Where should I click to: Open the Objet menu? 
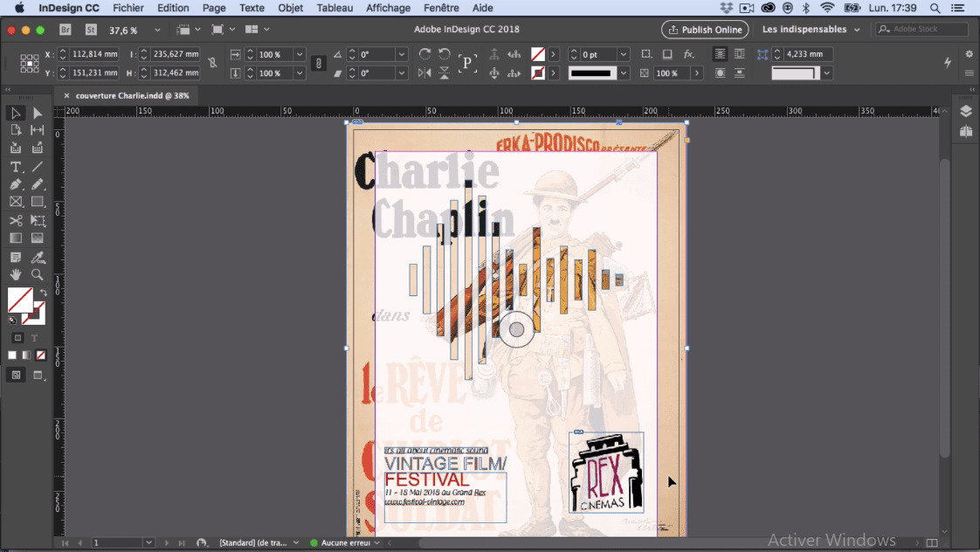tap(291, 8)
